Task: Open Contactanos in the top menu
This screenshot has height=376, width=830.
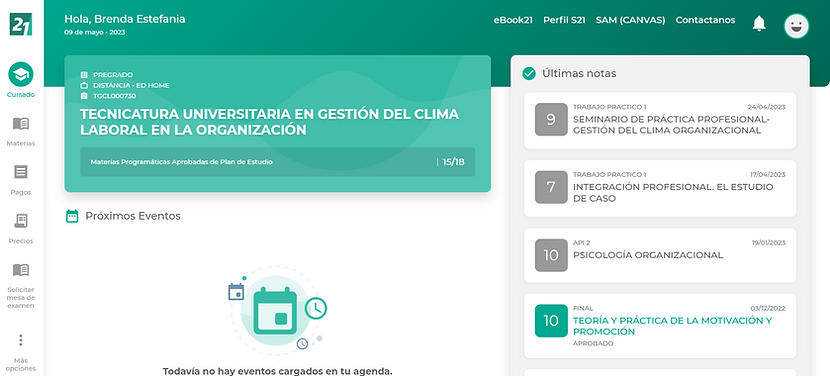Action: point(705,20)
